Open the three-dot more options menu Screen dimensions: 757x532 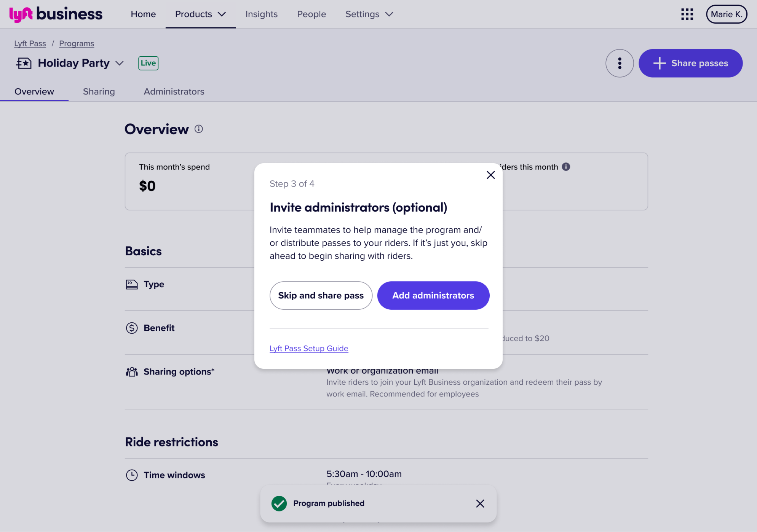pos(620,63)
